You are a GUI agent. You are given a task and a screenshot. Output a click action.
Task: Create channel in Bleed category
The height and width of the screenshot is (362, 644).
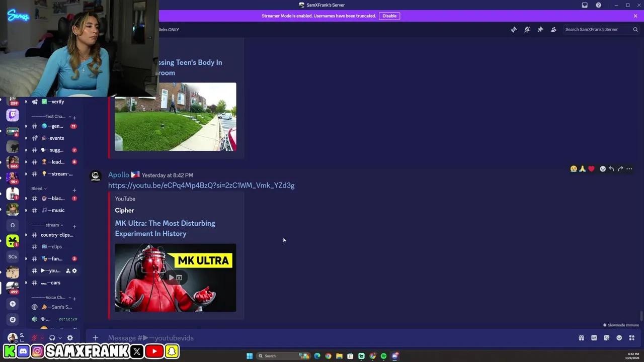click(74, 190)
